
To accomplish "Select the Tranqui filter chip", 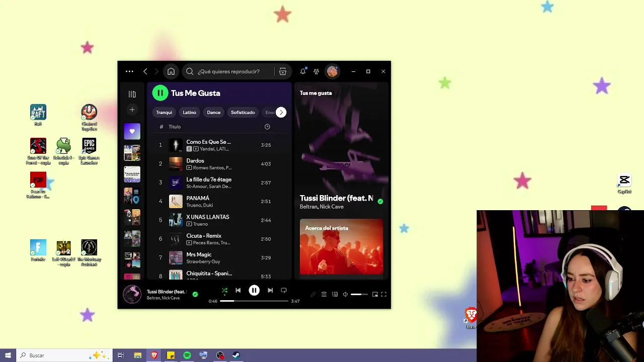I will (x=164, y=112).
